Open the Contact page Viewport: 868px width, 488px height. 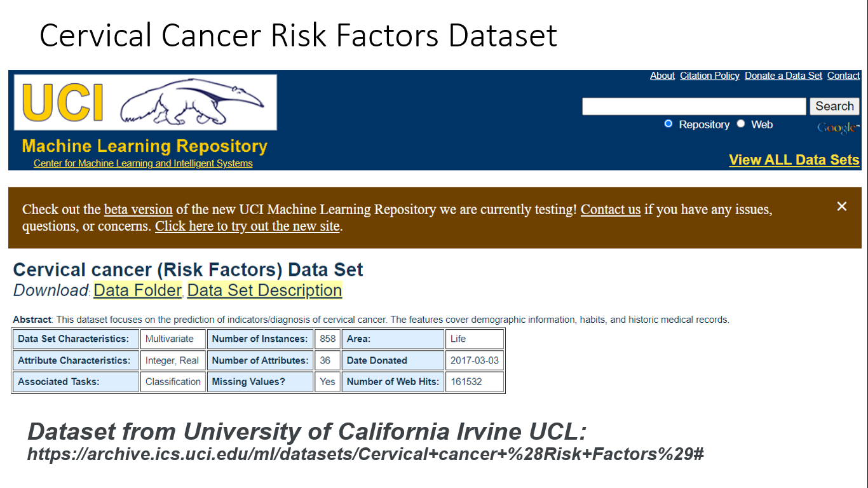point(843,76)
